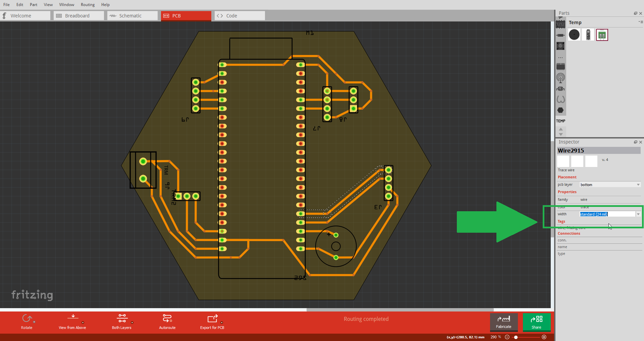Screen dimensions: 644x341
Task: Click the Routing completed status message
Action: (x=366, y=319)
